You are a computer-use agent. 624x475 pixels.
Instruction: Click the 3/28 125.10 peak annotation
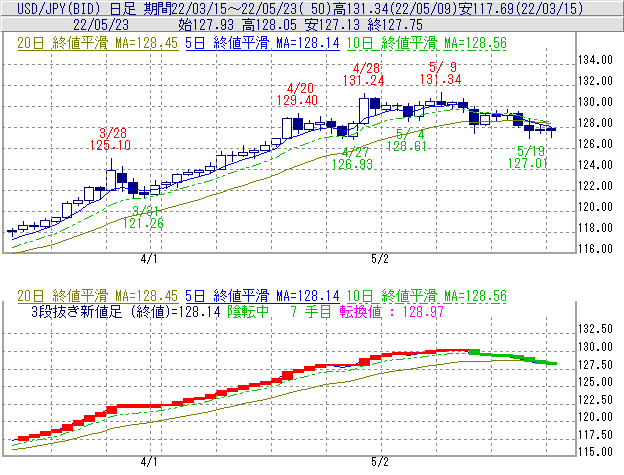point(110,139)
